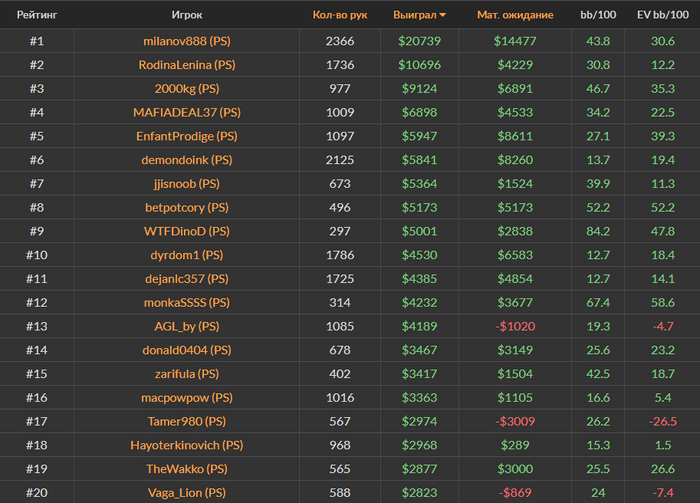The width and height of the screenshot is (700, 503).
Task: Select rank cell #10
Action: [x=37, y=255]
